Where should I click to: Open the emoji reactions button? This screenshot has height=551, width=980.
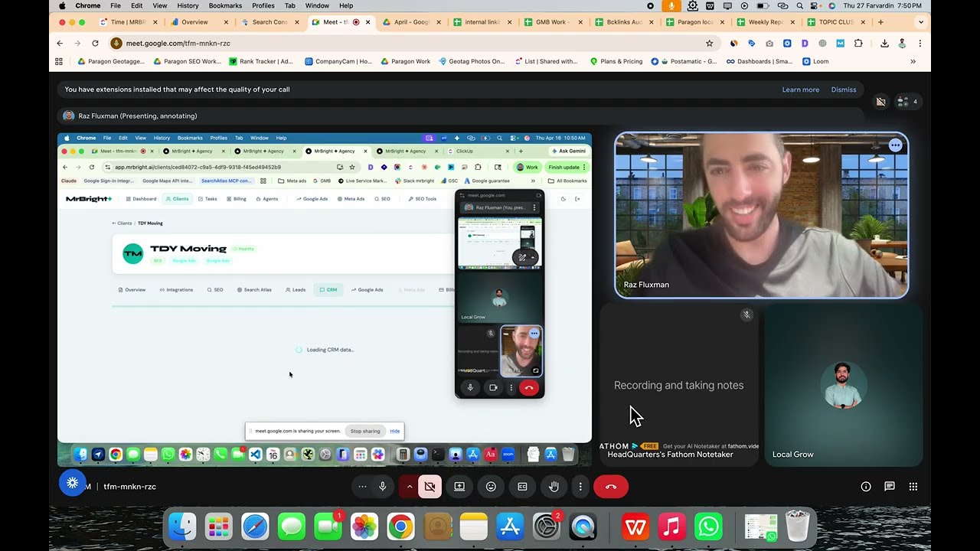[x=491, y=487]
